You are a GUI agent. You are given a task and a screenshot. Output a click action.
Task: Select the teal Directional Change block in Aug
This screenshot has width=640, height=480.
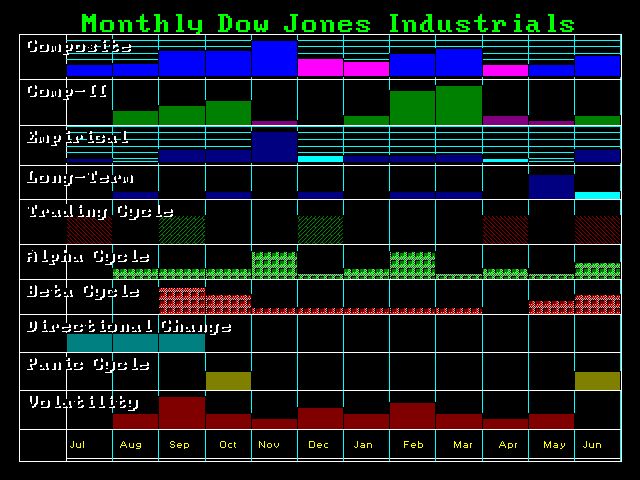coord(136,343)
